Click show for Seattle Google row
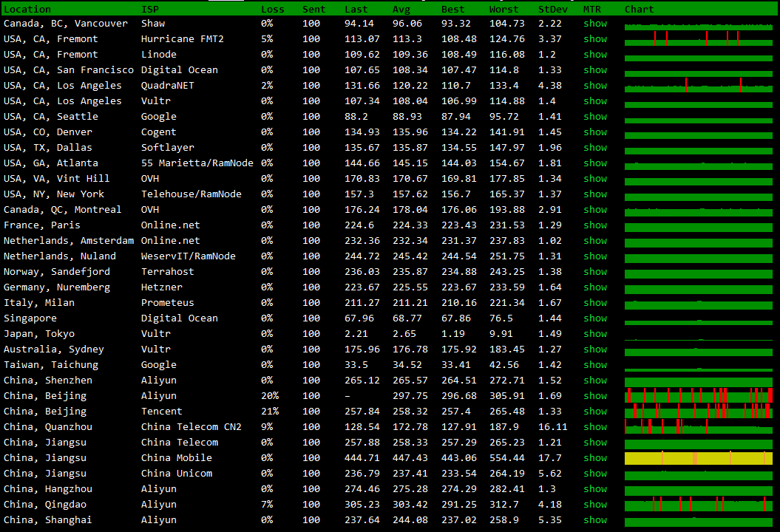 pyautogui.click(x=595, y=116)
